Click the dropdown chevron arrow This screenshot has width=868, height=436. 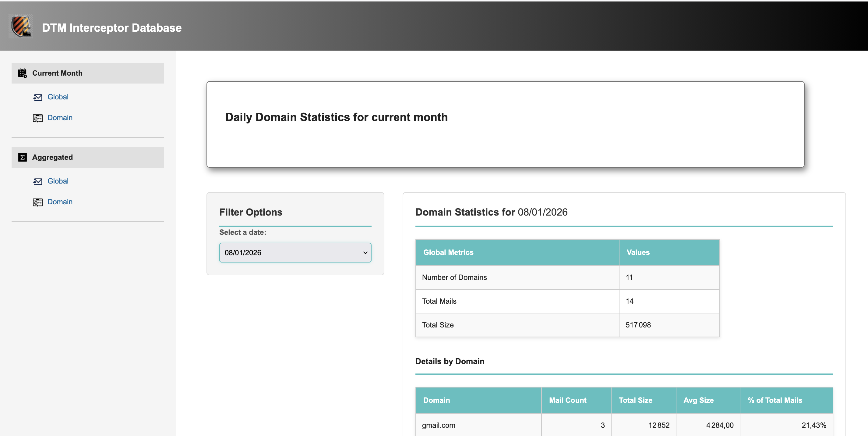(365, 253)
